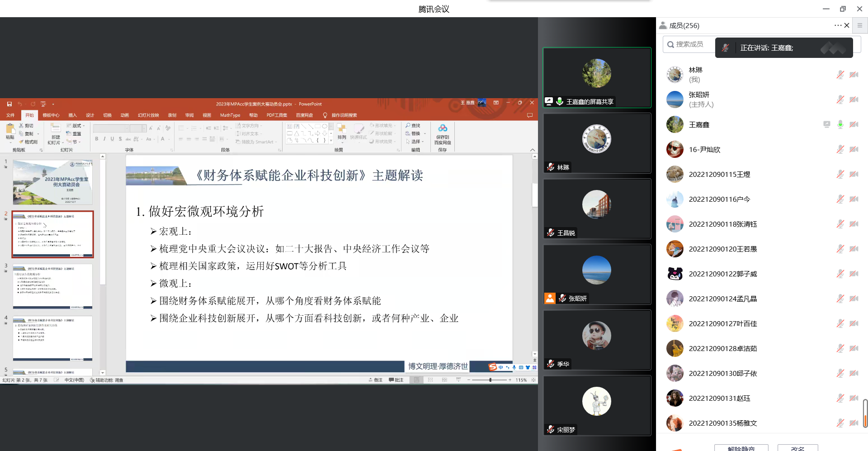Click the 搜索成员 search field
This screenshot has width=868, height=451.
point(689,44)
